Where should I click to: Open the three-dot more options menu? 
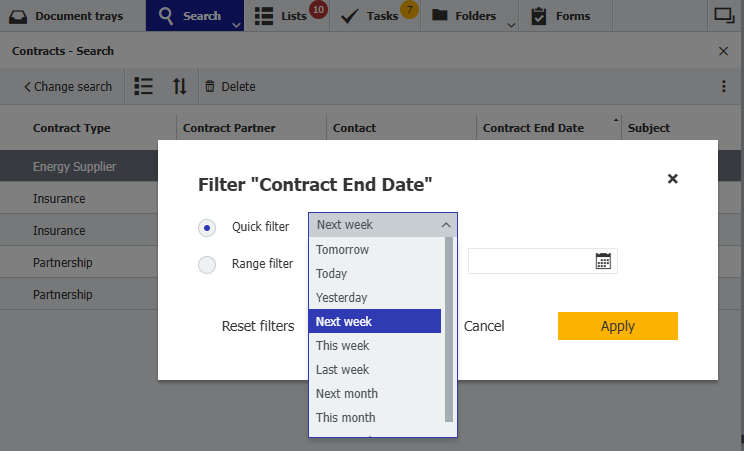point(724,87)
